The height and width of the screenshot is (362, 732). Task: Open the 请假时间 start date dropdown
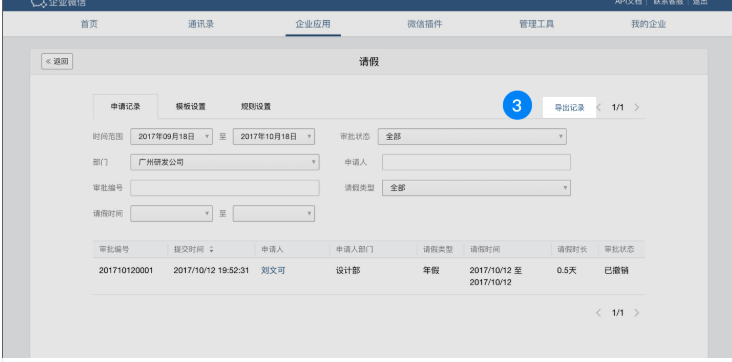tap(171, 213)
